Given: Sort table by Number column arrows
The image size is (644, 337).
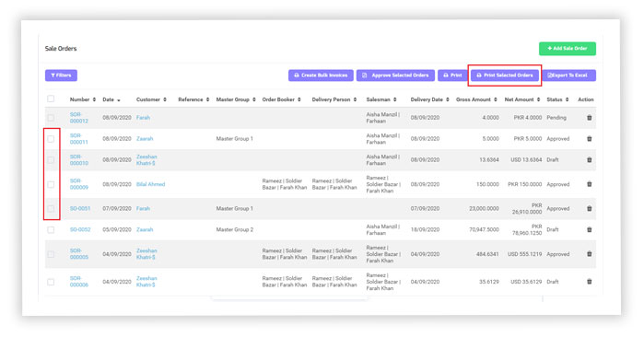Looking at the screenshot, I should [94, 99].
